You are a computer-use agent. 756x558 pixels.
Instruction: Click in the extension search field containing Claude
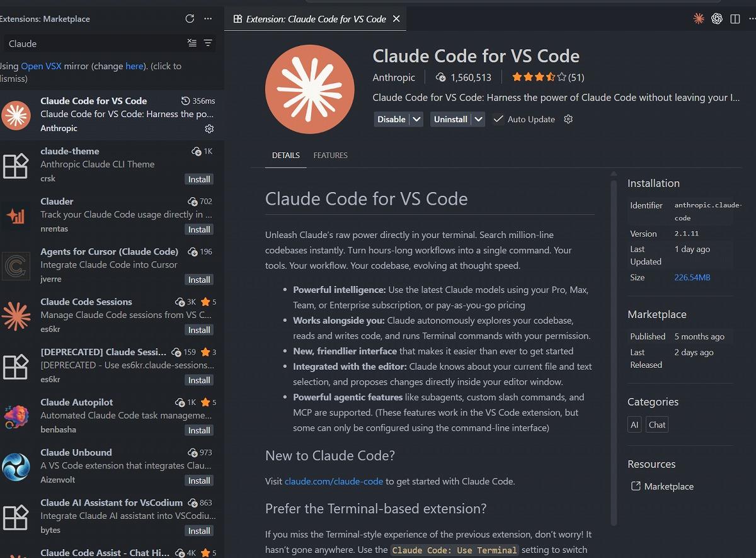click(94, 43)
